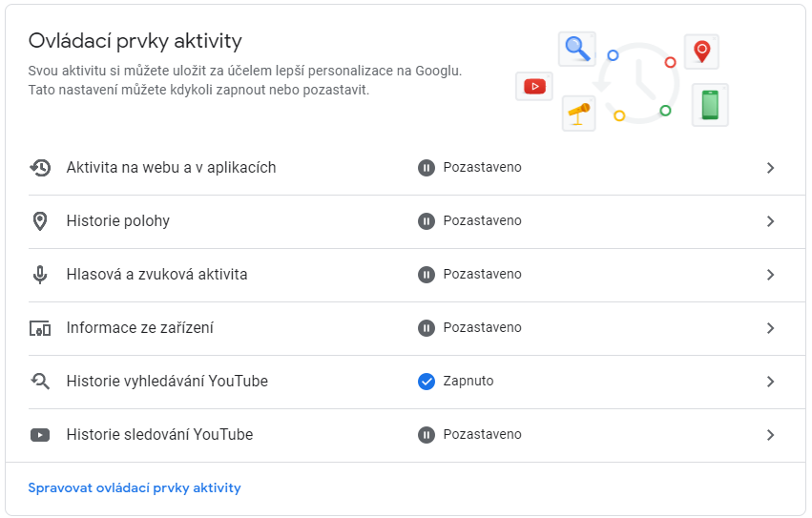
Task: Click paused status icon for Historie polohy
Action: (427, 221)
